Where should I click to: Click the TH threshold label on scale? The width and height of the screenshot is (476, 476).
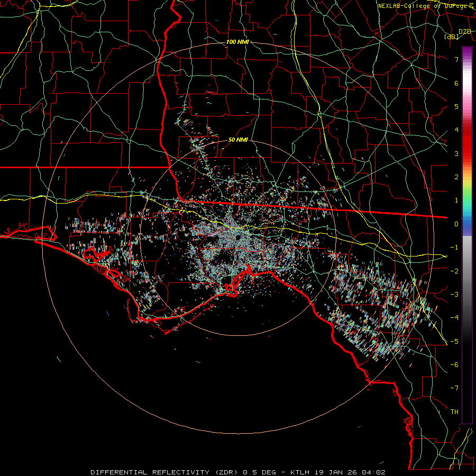454,412
